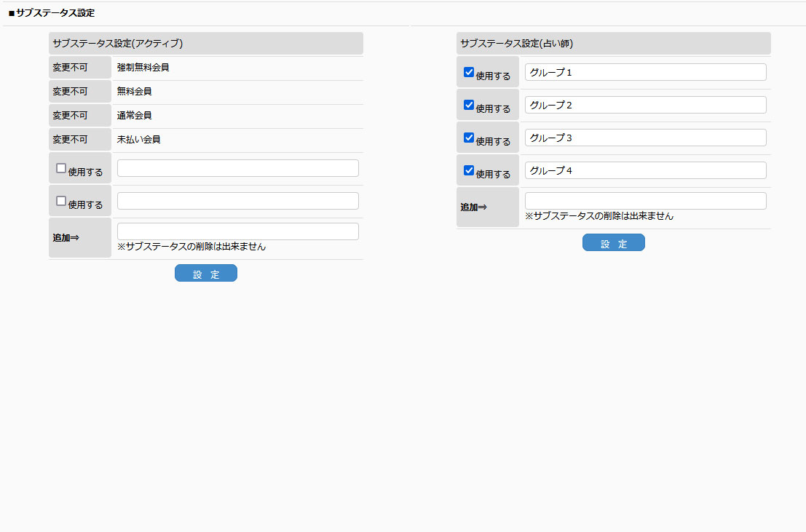Focus the 追加 input in the 占い師 panel
Image resolution: width=806 pixels, height=532 pixels.
pyautogui.click(x=645, y=201)
